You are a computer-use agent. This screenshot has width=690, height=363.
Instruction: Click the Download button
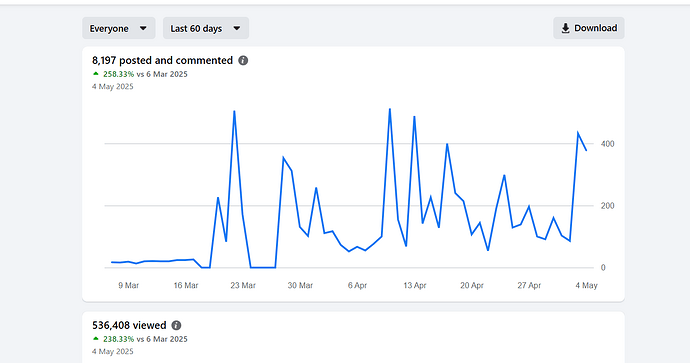[589, 28]
